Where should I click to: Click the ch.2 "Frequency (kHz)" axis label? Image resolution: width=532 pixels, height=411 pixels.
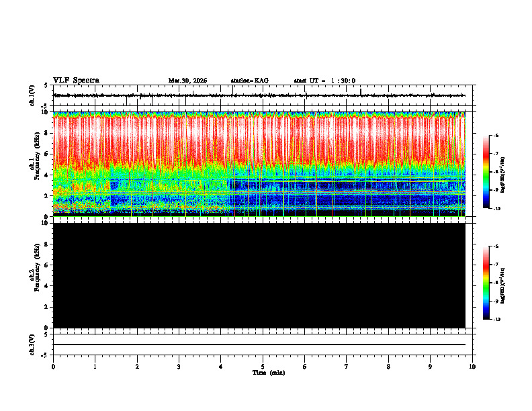(x=38, y=267)
